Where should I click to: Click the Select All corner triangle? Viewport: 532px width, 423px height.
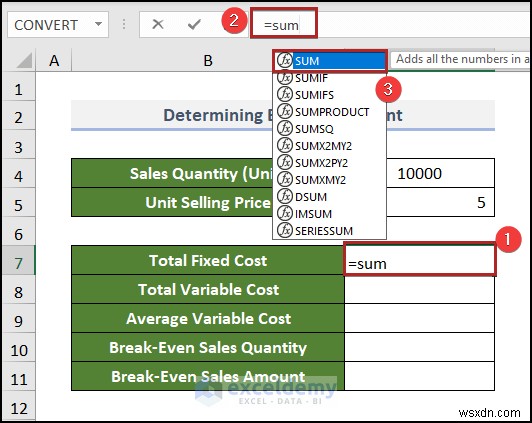(23, 60)
